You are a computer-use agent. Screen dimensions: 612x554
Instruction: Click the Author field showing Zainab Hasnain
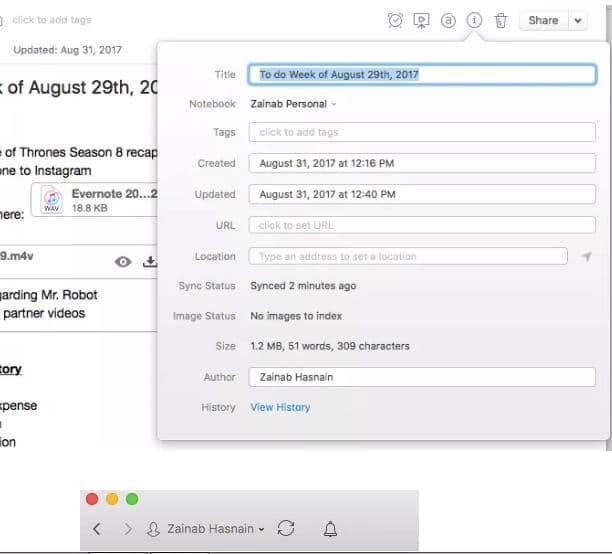point(421,377)
